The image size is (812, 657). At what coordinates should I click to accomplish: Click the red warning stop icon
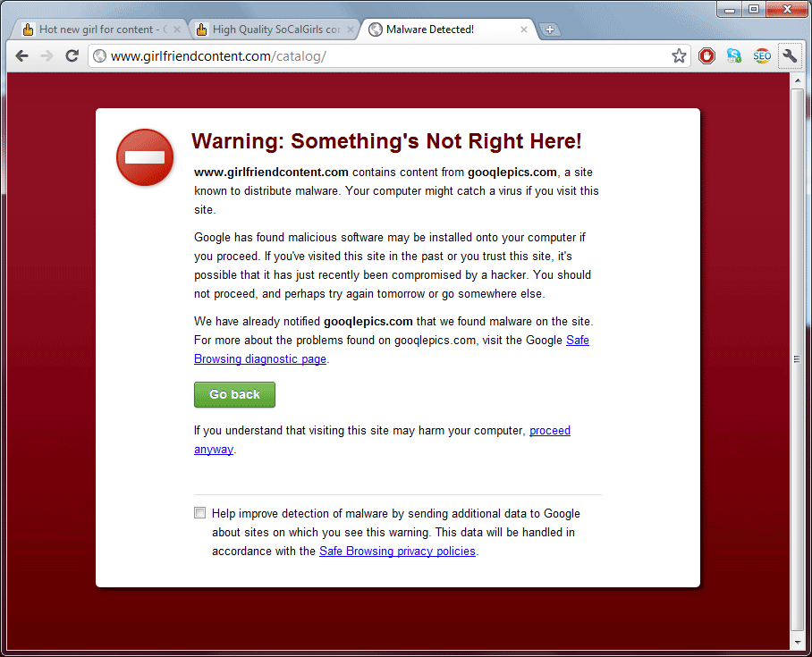[x=145, y=157]
